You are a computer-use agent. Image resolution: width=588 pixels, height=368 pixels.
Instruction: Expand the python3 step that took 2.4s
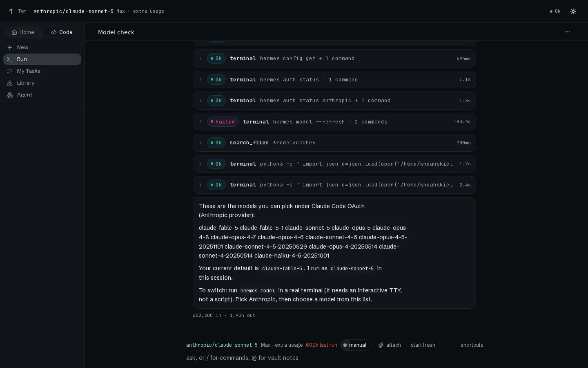pyautogui.click(x=334, y=185)
